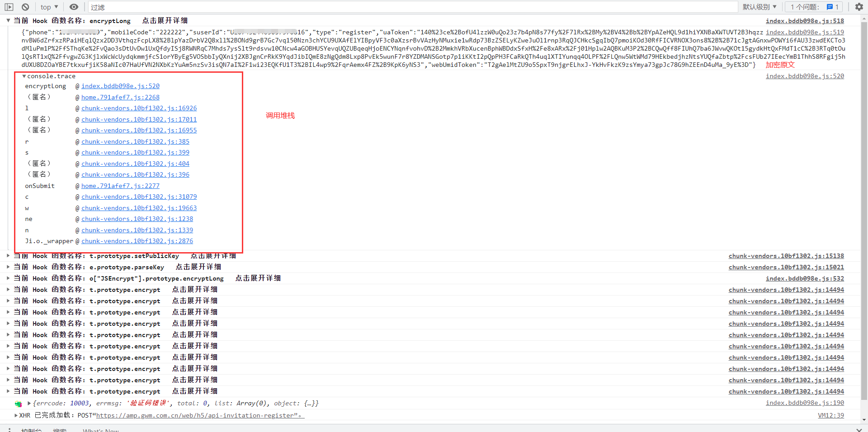Click the onSubmit function name in trace

click(40, 186)
